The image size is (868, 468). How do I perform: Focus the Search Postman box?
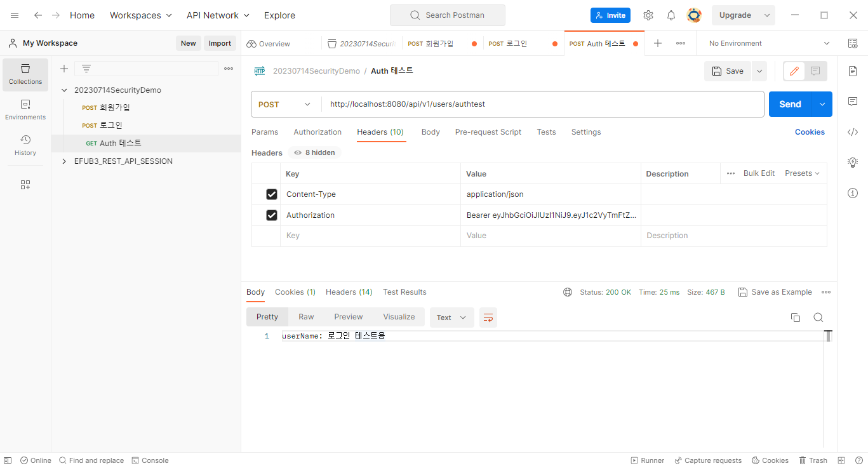point(448,15)
